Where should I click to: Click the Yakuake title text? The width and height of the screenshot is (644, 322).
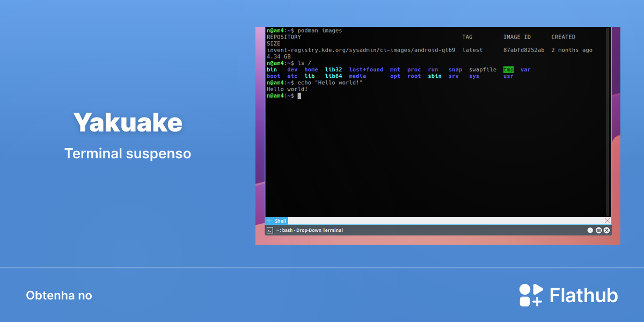pos(128,123)
